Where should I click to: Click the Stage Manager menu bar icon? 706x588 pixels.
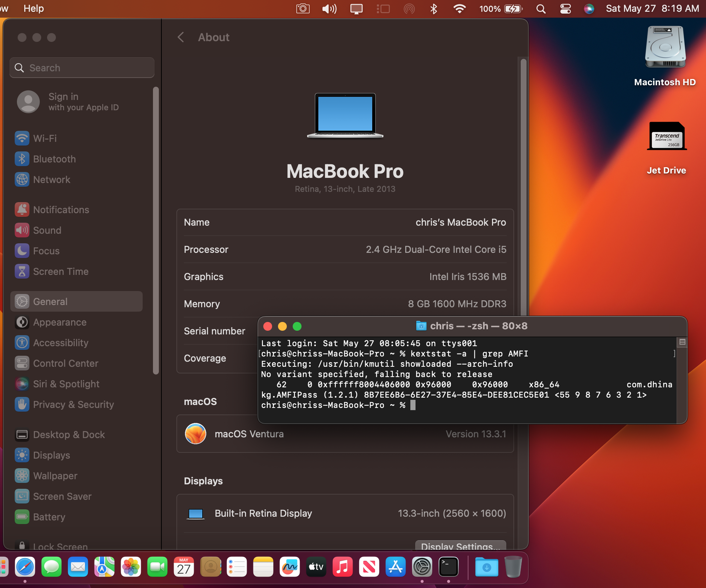point(383,8)
